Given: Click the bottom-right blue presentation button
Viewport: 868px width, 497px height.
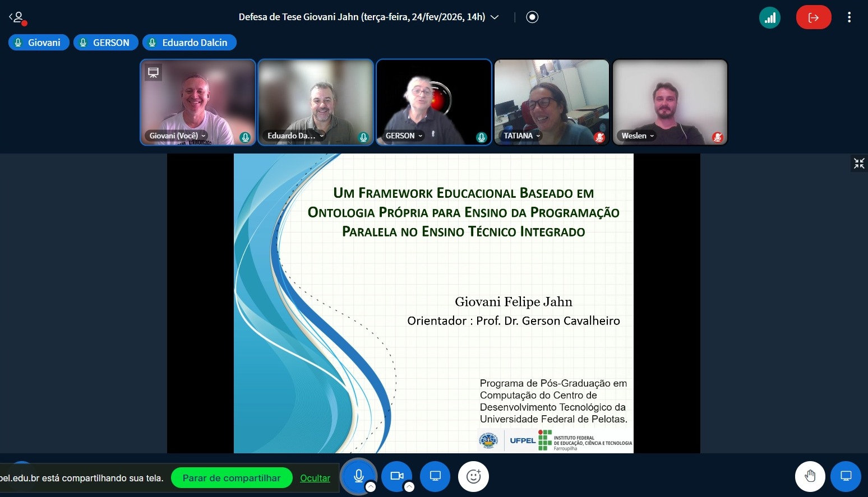Looking at the screenshot, I should tap(846, 476).
